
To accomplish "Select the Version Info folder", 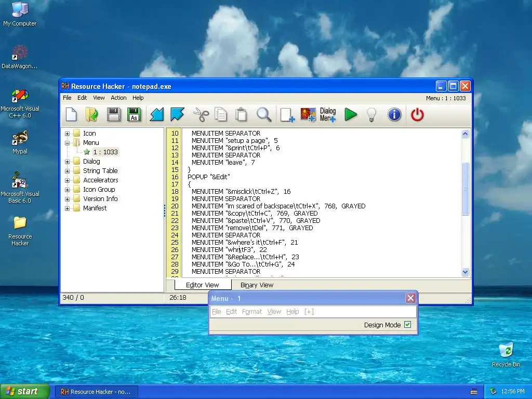I will coord(100,199).
